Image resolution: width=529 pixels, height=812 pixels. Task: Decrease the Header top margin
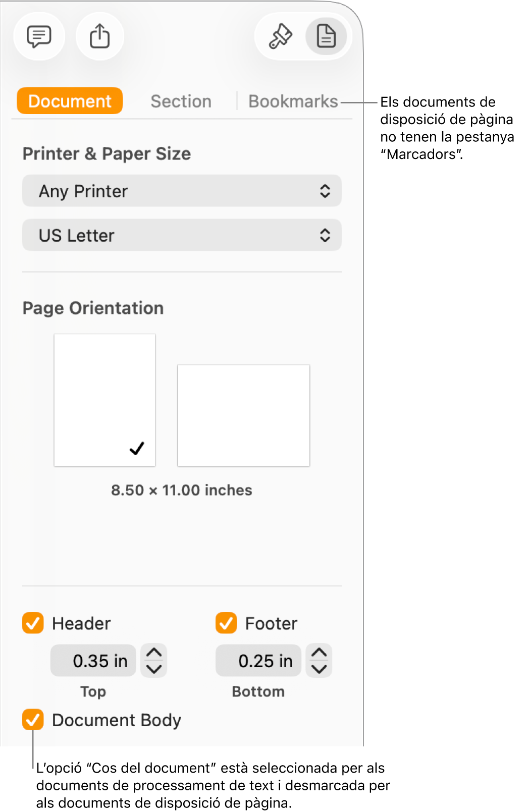154,669
